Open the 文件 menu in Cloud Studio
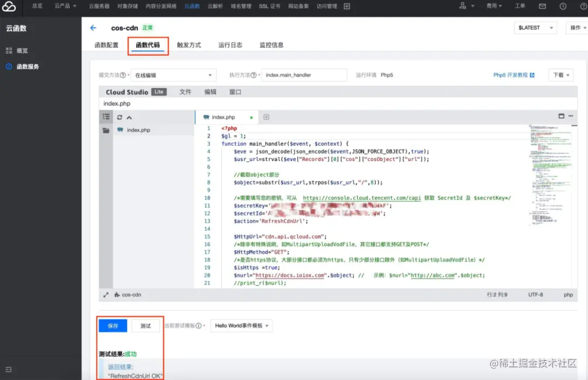 coord(185,92)
